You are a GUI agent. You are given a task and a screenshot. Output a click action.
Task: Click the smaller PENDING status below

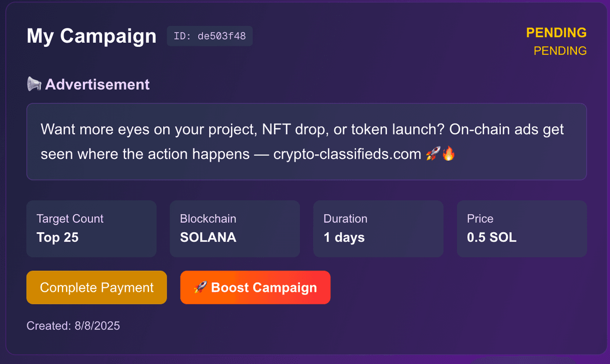tap(560, 50)
